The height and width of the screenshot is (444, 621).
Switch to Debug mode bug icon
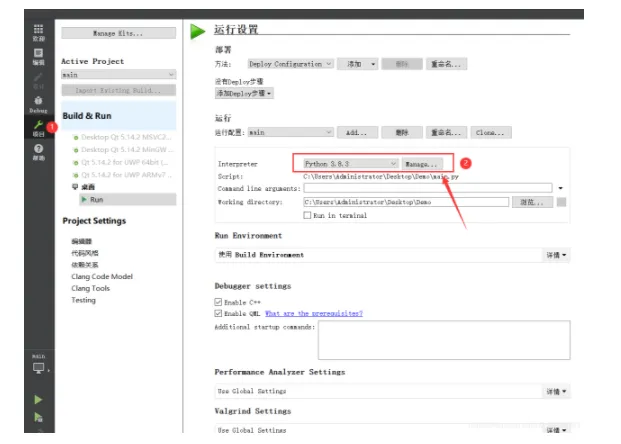coord(38,105)
